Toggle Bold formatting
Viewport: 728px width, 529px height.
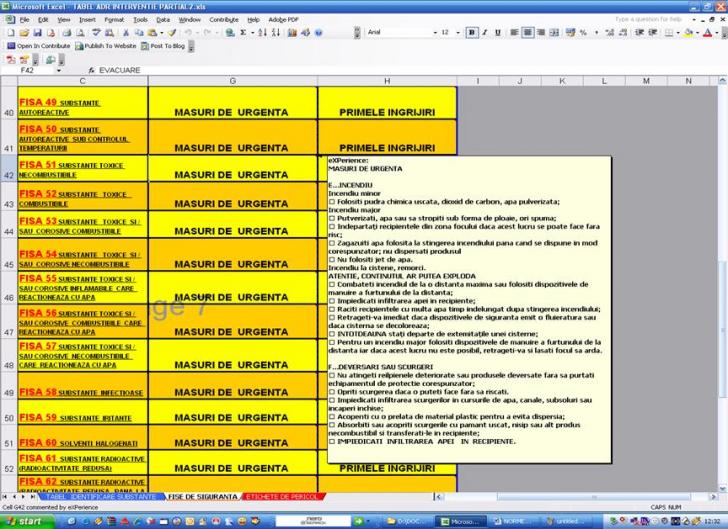[472, 33]
